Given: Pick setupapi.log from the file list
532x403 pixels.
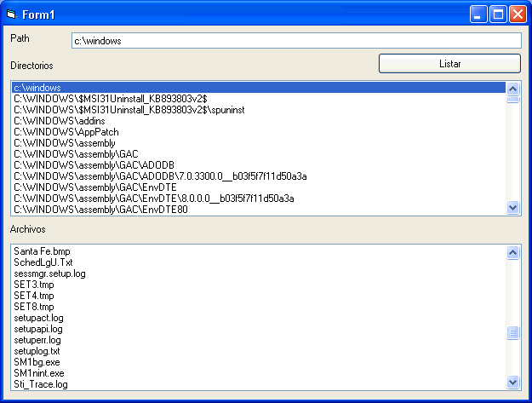Looking at the screenshot, I should 38,329.
